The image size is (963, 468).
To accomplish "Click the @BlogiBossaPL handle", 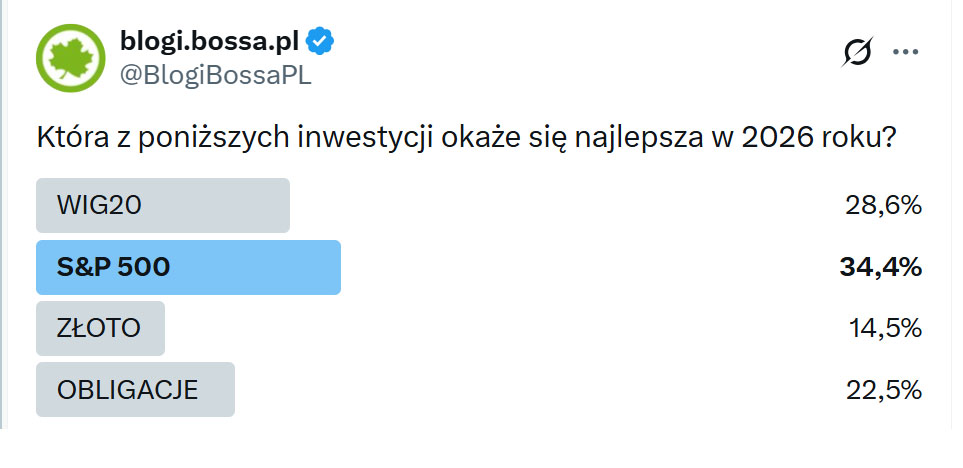I will (x=215, y=75).
